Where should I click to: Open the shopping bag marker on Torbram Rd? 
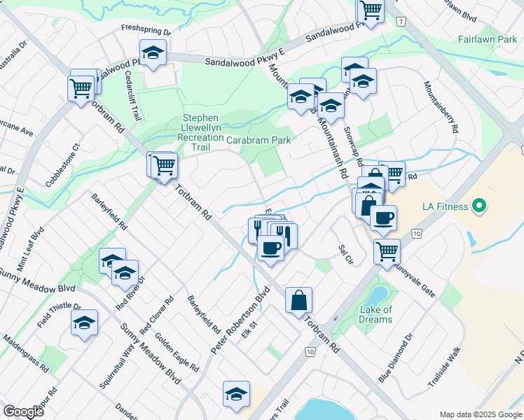[298, 300]
